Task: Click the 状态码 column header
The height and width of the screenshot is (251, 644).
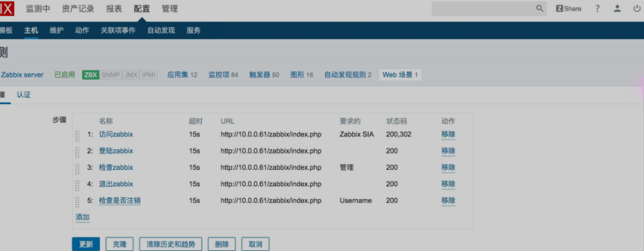Action: click(x=397, y=122)
